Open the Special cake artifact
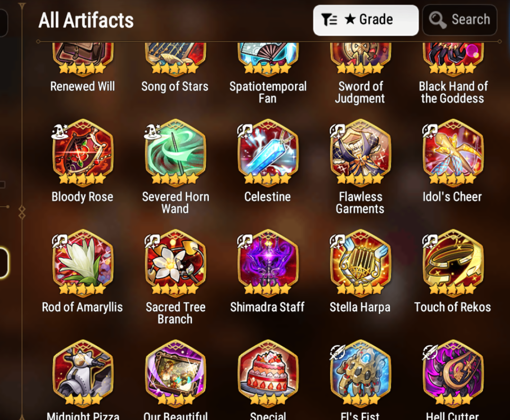The height and width of the screenshot is (420, 510). coord(268,374)
